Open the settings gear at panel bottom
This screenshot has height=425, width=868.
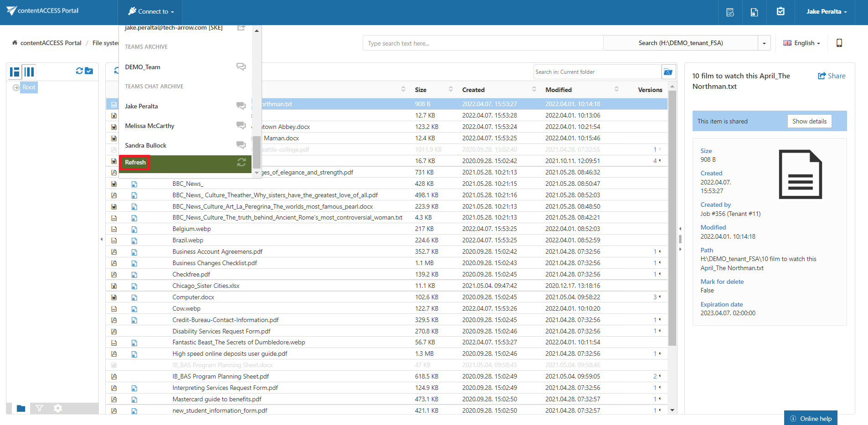point(58,408)
